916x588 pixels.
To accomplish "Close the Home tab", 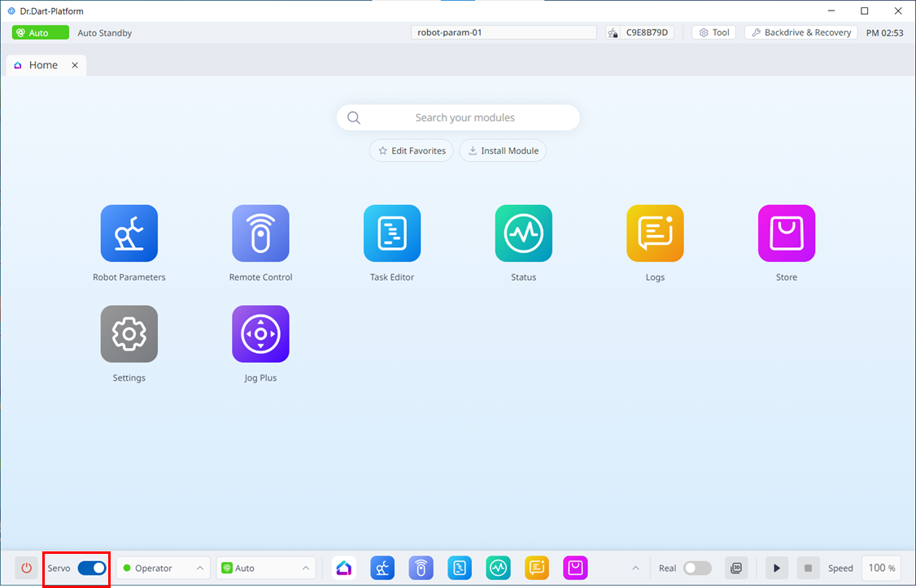I will click(75, 65).
